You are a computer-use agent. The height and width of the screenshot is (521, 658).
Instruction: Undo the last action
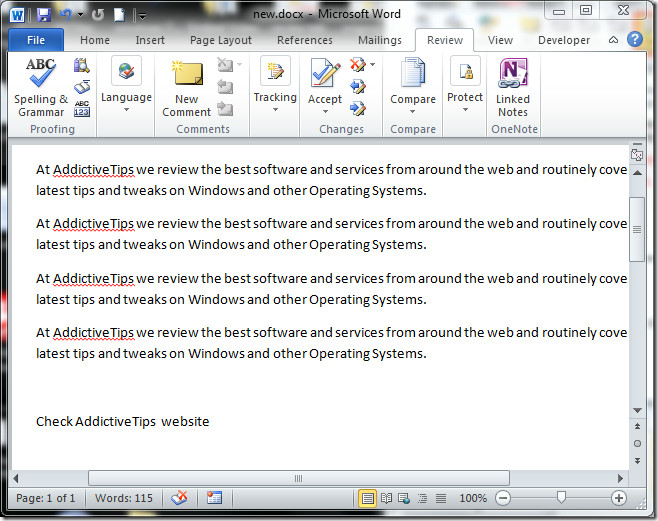(66, 15)
